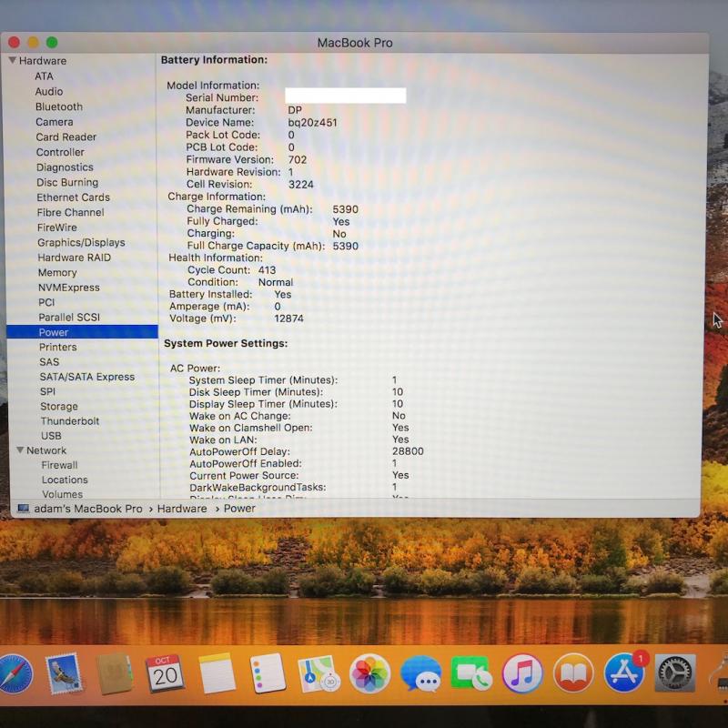Open the App Store with update badge
This screenshot has width=728, height=728.
point(624,673)
